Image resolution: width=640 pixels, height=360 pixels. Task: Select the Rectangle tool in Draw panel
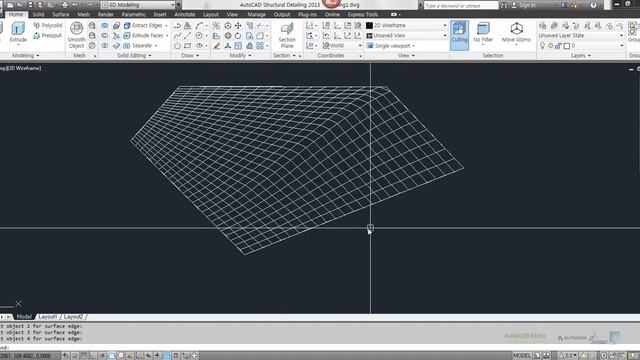pyautogui.click(x=187, y=46)
